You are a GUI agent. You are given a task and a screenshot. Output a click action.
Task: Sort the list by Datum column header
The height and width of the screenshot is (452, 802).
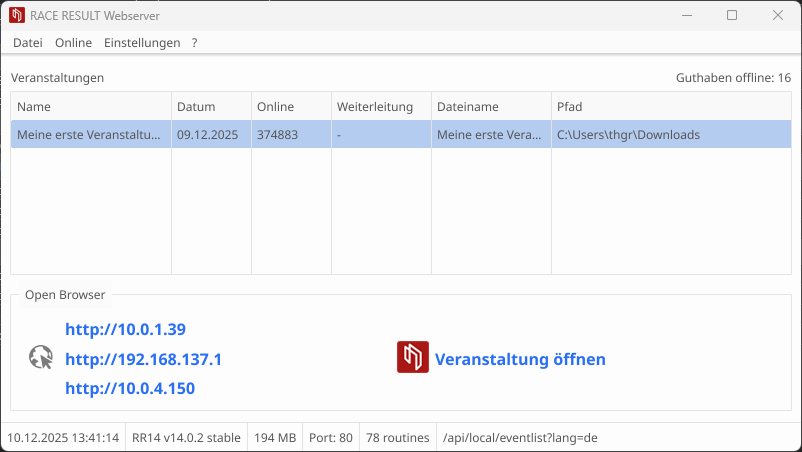click(x=210, y=107)
